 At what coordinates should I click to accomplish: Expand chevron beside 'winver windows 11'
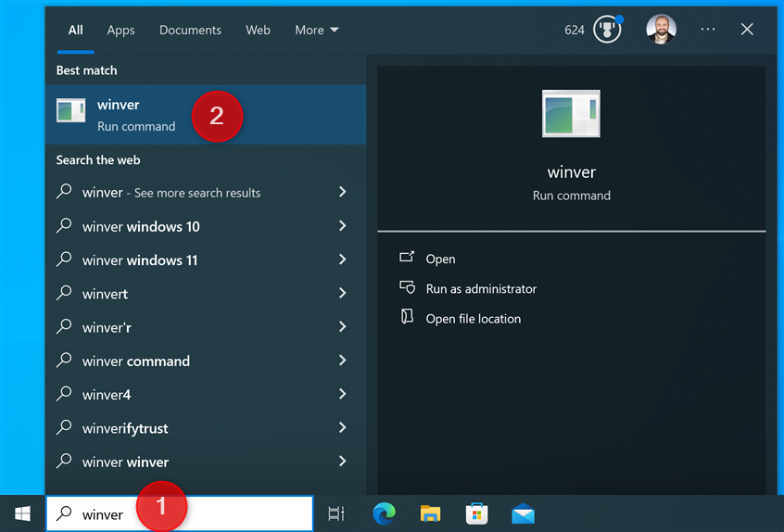(x=343, y=259)
